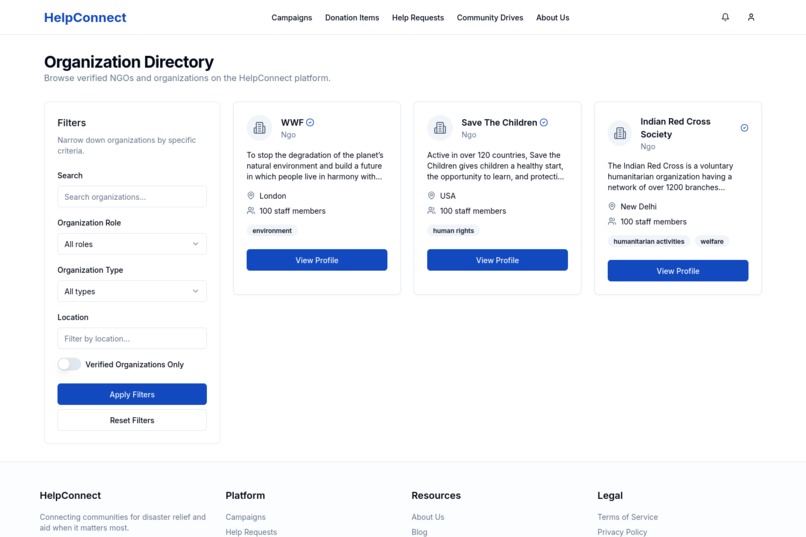Image resolution: width=806 pixels, height=537 pixels.
Task: Click the Indian Red Cross Society verified badge
Action: pos(744,128)
